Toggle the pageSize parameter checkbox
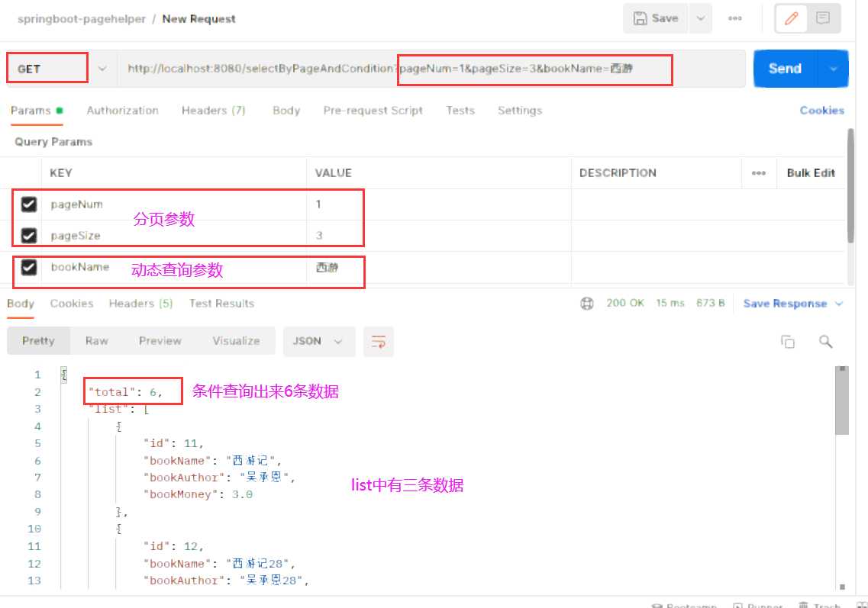 (x=29, y=236)
